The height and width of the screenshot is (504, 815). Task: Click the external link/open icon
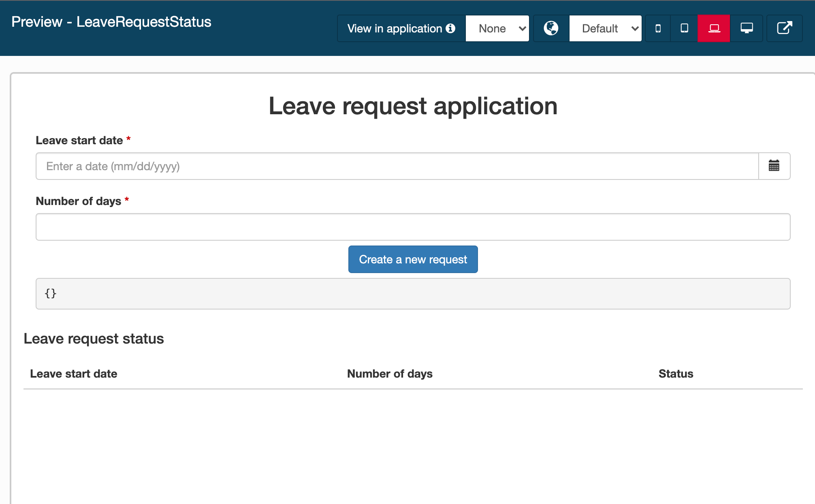tap(785, 28)
